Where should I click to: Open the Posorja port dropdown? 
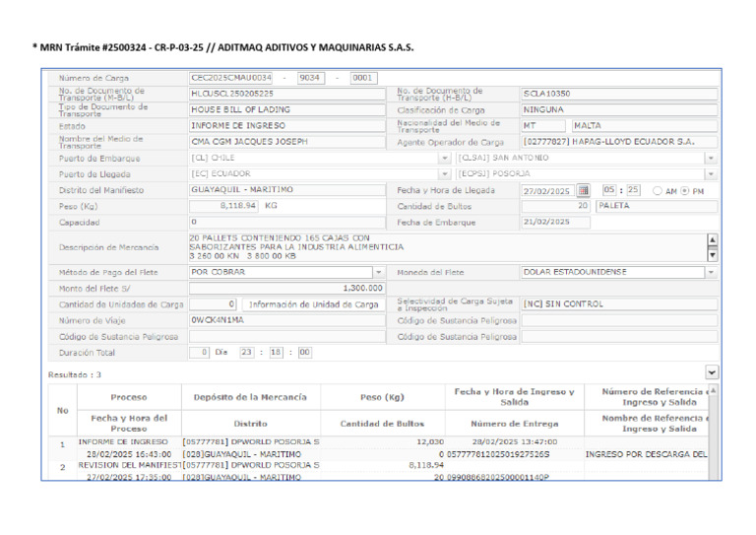[x=711, y=174]
